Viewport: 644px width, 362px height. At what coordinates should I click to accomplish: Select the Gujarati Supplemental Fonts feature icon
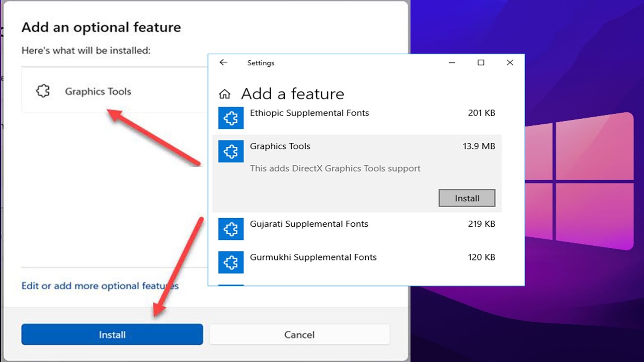(231, 229)
